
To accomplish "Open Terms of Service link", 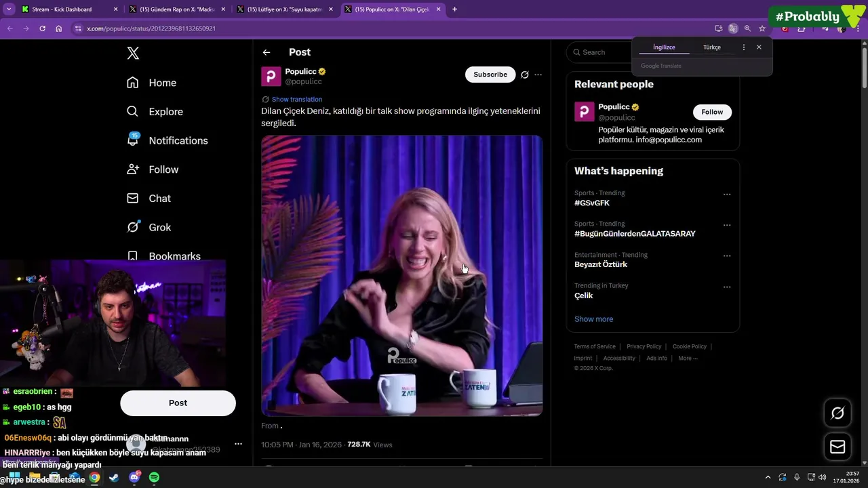I will tap(595, 346).
